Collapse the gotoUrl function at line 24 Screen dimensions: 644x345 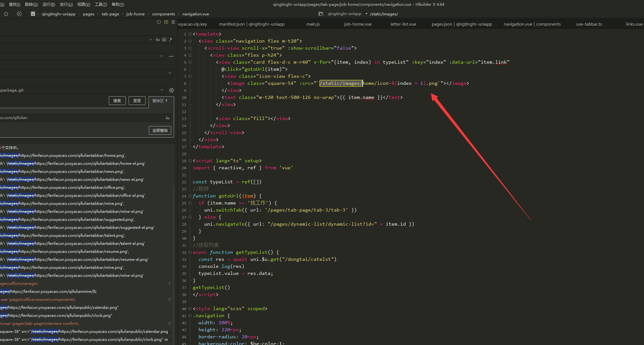pyautogui.click(x=190, y=196)
